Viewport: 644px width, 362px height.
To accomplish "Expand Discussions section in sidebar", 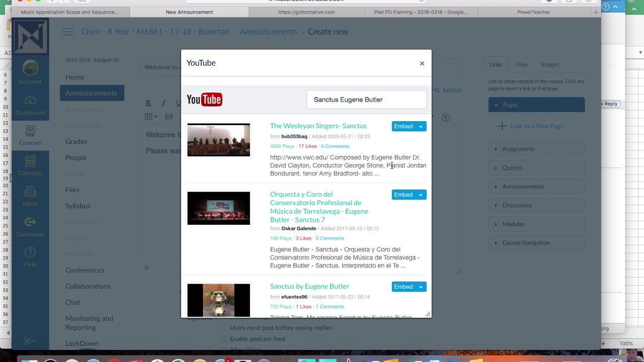I will (x=536, y=205).
